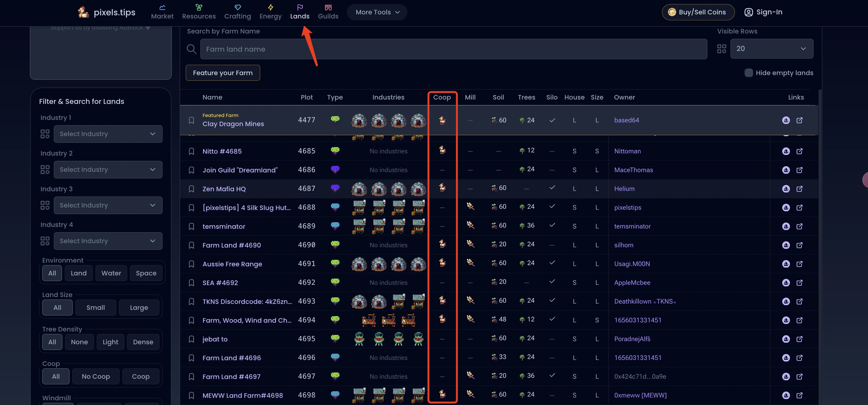Open the More Tools menu
This screenshot has height=405, width=868.
(377, 12)
